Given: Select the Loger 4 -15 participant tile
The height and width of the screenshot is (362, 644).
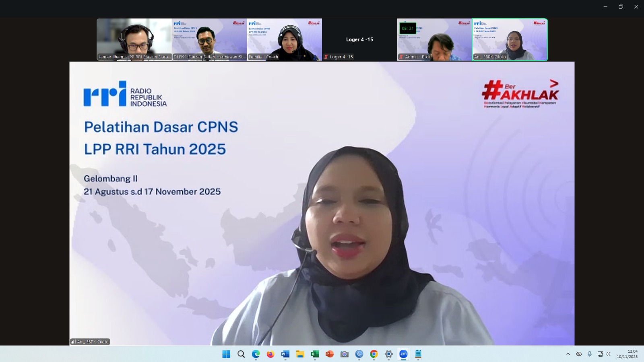Looking at the screenshot, I should 359,39.
